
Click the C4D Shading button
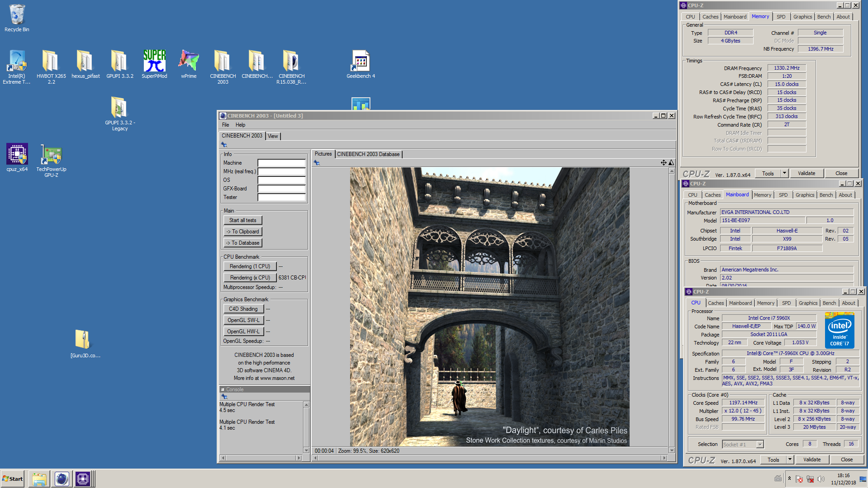tap(243, 309)
